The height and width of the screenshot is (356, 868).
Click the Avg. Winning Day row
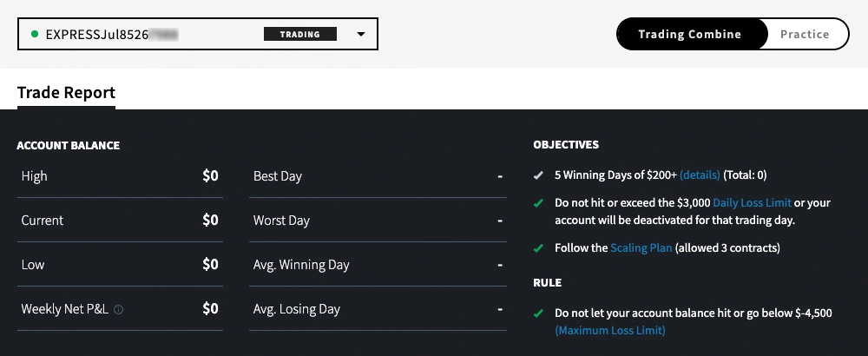(x=378, y=265)
